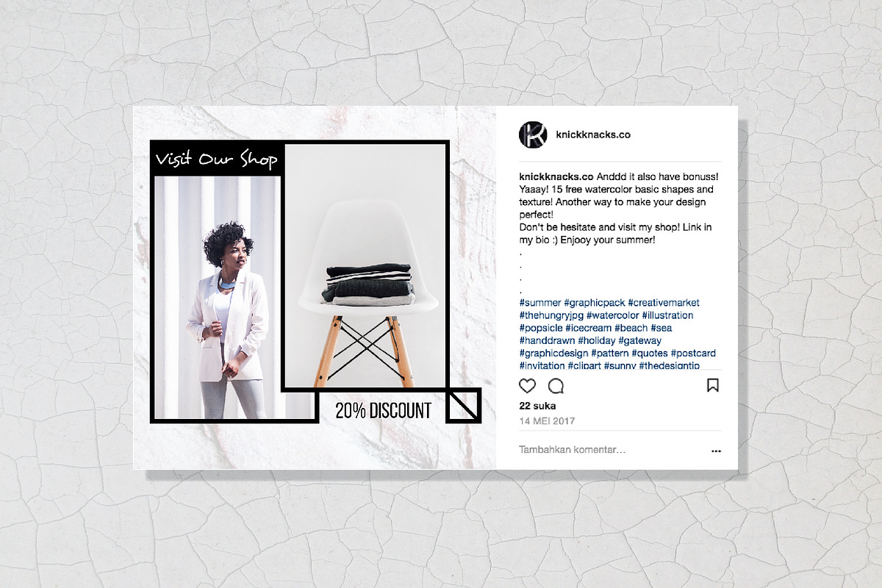Open the #summer hashtag
Viewport: 882px width, 588px height.
[540, 303]
